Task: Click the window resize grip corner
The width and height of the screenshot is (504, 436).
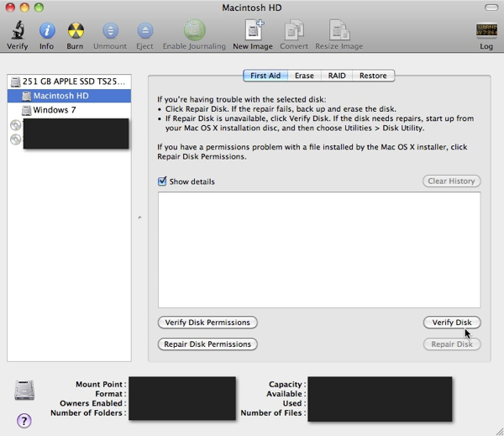Action: pos(499,432)
